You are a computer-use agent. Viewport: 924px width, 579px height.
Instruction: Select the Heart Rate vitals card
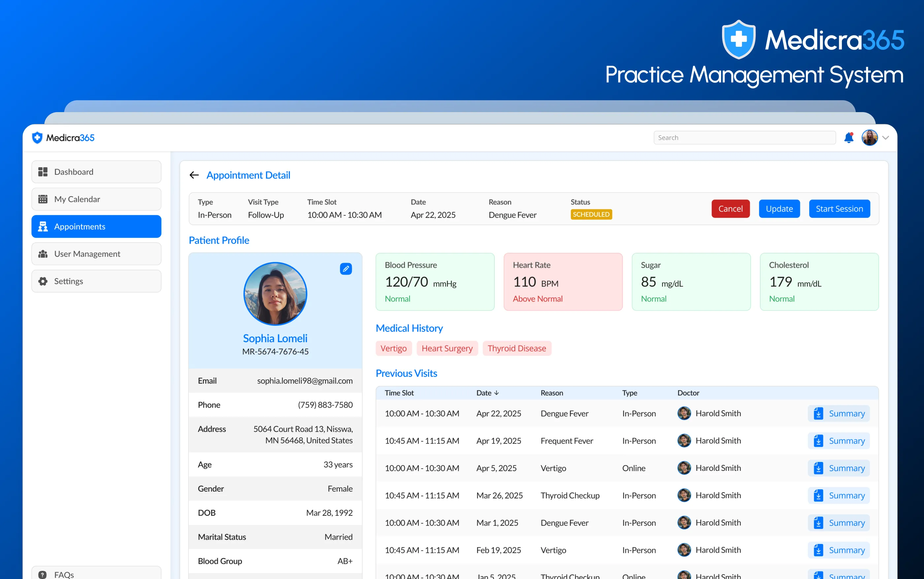point(563,282)
